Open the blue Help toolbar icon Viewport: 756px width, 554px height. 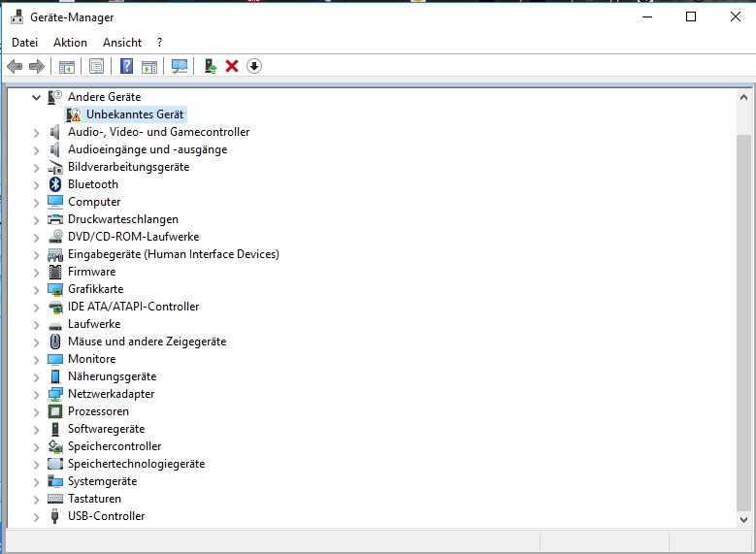(x=126, y=66)
